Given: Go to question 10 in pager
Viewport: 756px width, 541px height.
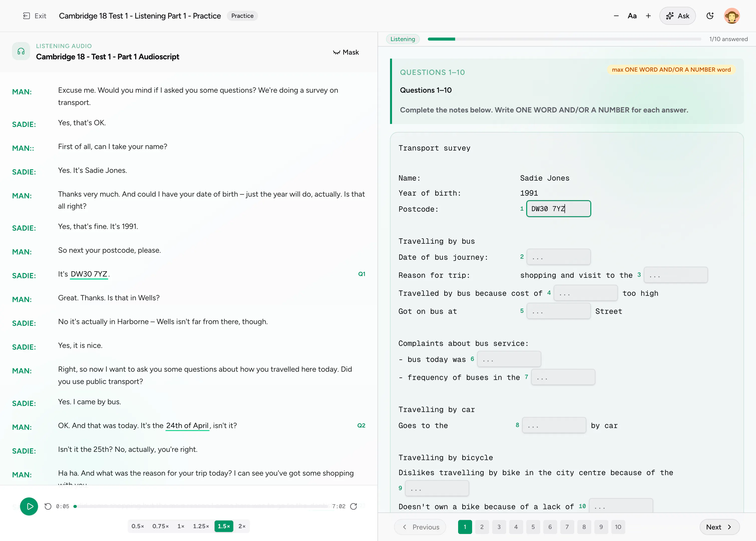Looking at the screenshot, I should 618,527.
